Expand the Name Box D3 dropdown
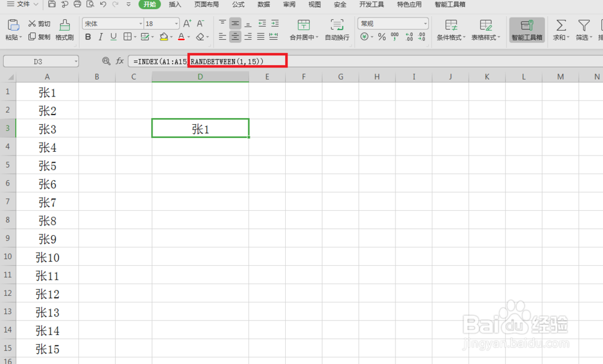Image resolution: width=603 pixels, height=364 pixels. [76, 61]
